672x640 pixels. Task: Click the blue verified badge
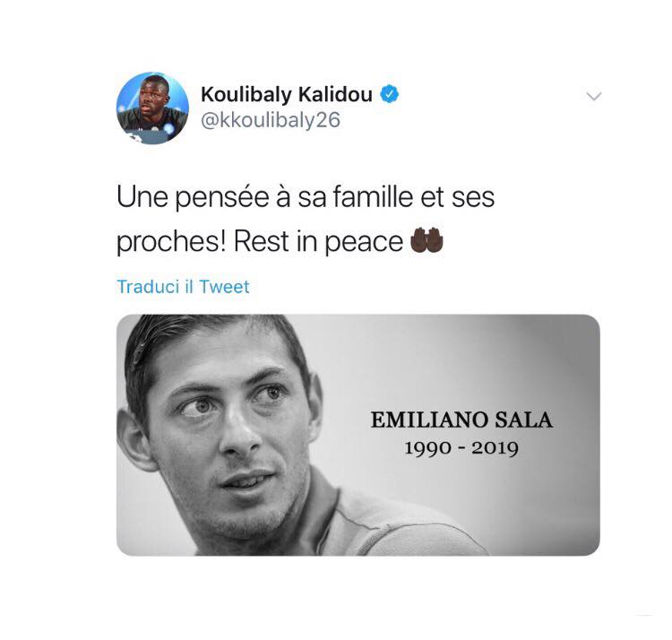[390, 94]
